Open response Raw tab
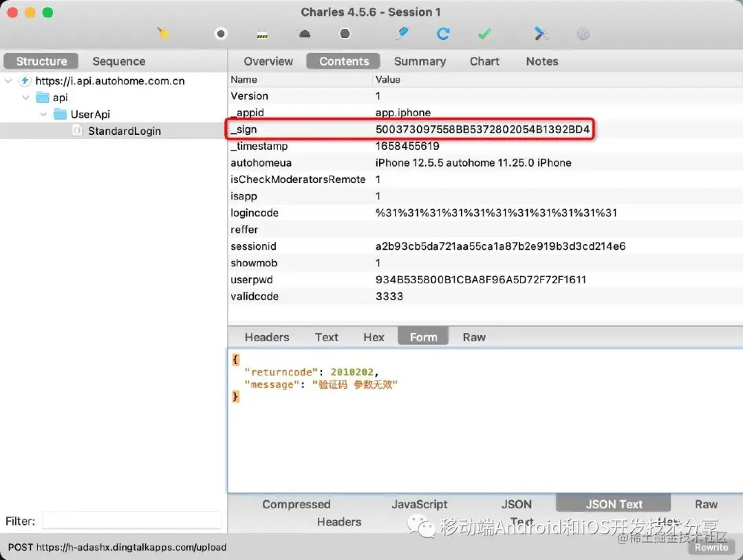 [706, 504]
